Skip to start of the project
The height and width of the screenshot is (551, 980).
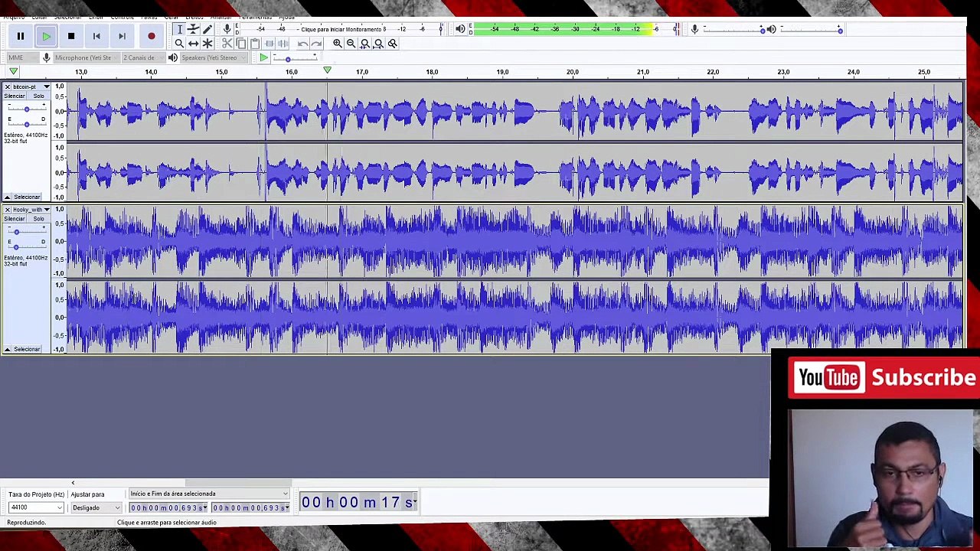click(x=96, y=36)
